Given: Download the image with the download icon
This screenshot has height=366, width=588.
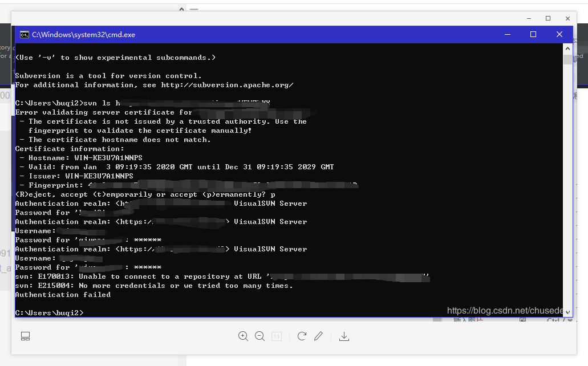Looking at the screenshot, I should click(x=344, y=336).
